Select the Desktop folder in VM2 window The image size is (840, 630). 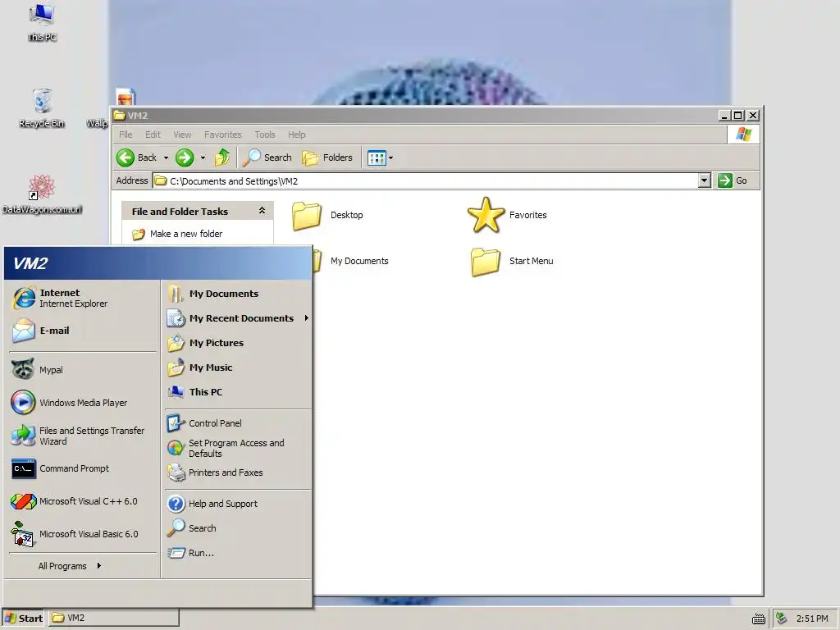coord(328,216)
